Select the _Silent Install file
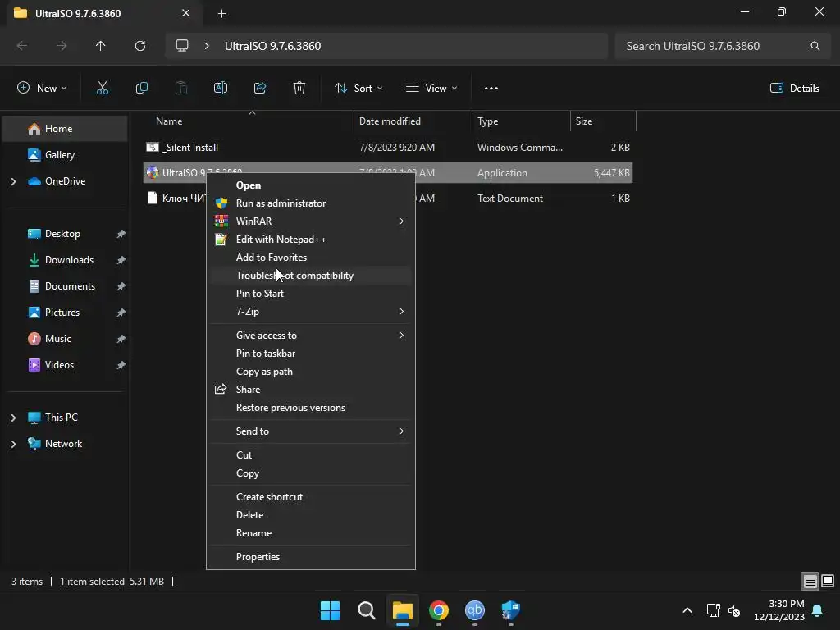This screenshot has width=840, height=630. (x=388, y=148)
